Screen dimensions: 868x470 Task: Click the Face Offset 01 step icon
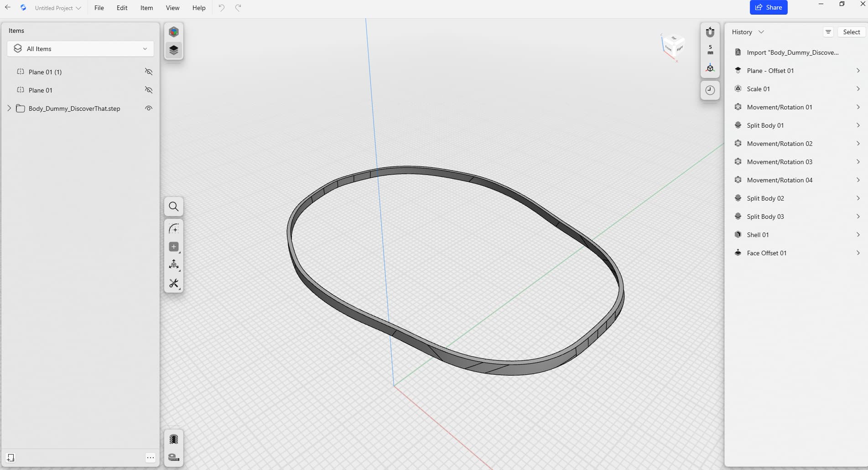pyautogui.click(x=738, y=253)
